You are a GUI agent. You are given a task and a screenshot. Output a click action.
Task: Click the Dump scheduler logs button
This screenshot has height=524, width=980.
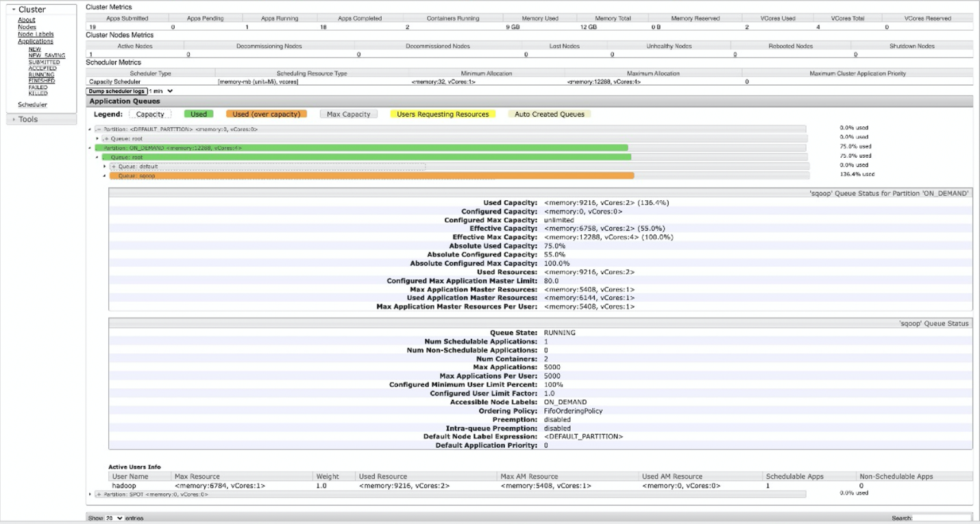click(117, 91)
